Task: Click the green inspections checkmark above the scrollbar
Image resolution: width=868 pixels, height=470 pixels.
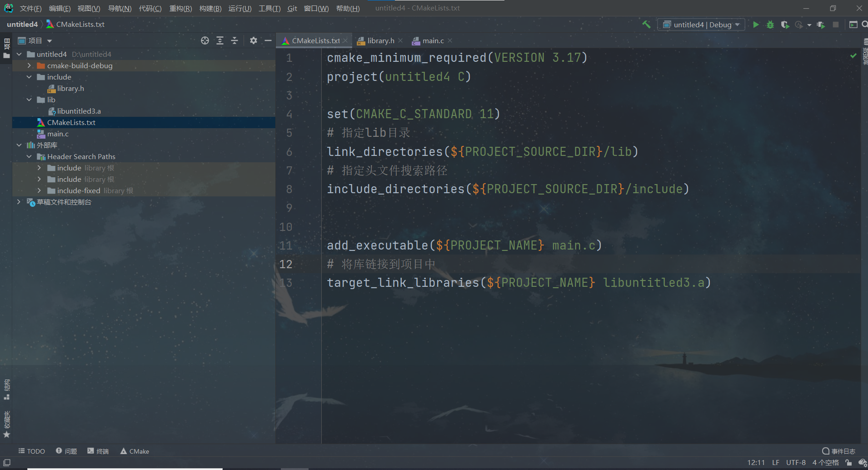Action: [853, 55]
